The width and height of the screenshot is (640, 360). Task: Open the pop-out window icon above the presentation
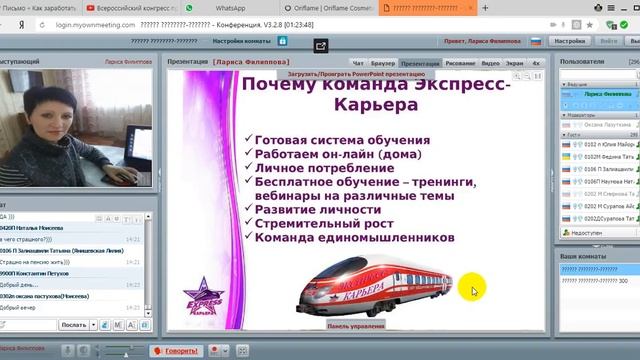(321, 46)
